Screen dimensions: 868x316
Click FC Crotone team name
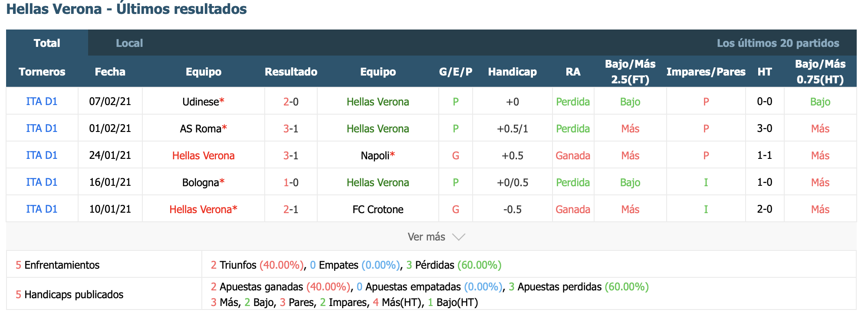[378, 209]
